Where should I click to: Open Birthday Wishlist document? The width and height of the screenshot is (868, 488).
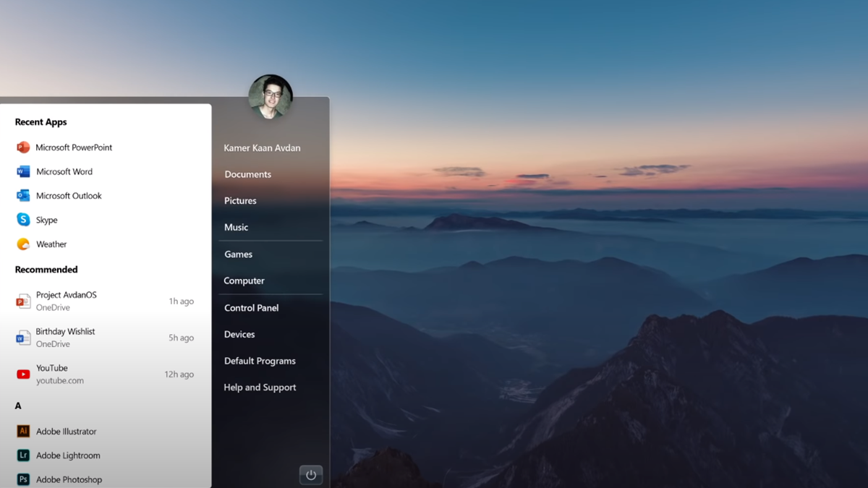point(65,338)
